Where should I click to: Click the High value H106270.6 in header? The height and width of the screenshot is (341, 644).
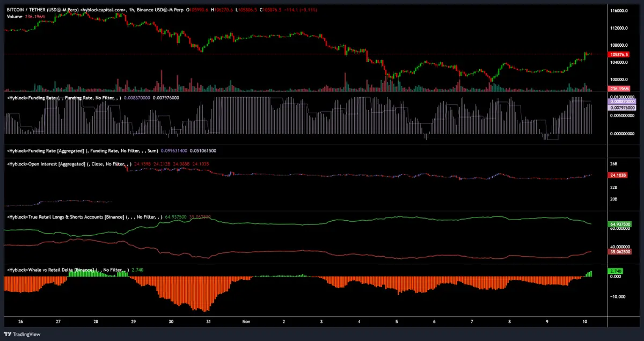click(x=222, y=10)
